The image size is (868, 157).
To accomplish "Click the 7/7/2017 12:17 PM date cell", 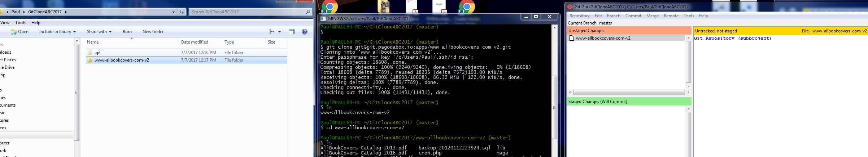I will coord(199,60).
